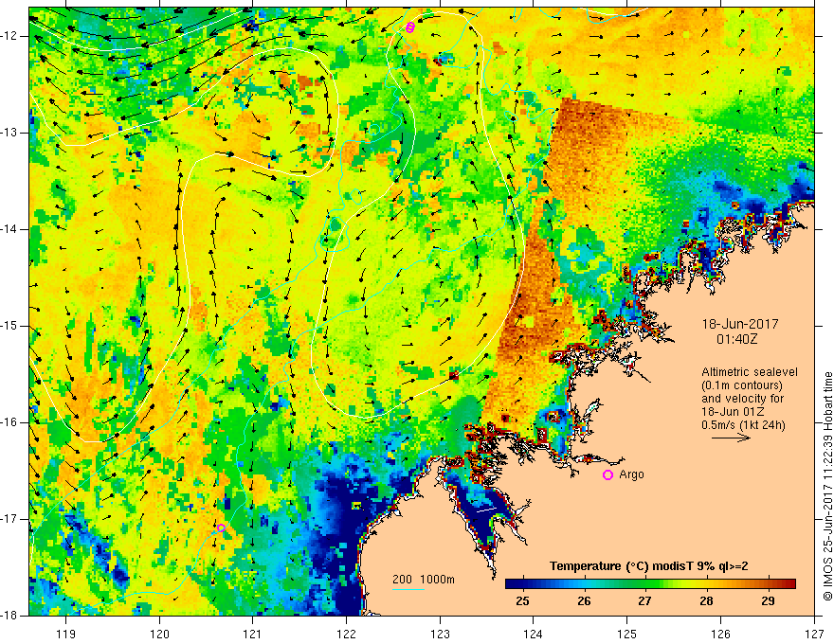Click the magenta Argo float near 12°S
Screen dimensions: 834x644
click(409, 27)
